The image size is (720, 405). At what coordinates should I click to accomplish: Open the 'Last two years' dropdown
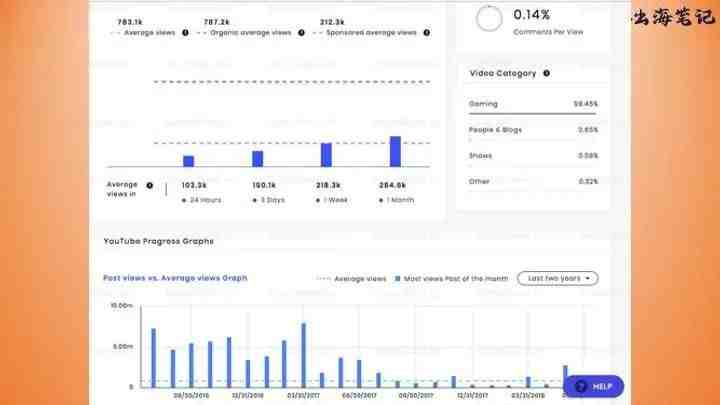point(557,278)
